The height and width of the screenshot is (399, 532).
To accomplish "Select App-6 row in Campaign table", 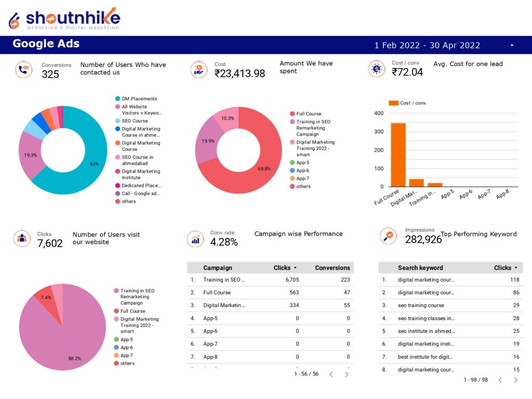I will click(270, 331).
